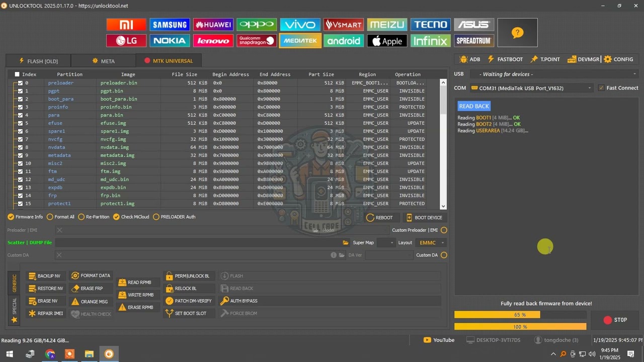Select the MTK UNIVERSAL tab
The image size is (644, 362).
pos(169,61)
